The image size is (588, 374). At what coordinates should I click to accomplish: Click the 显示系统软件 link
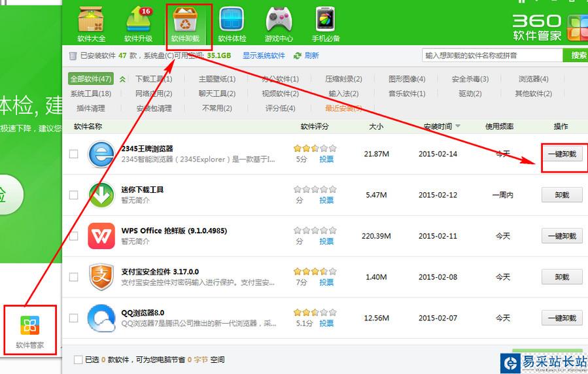(x=264, y=56)
